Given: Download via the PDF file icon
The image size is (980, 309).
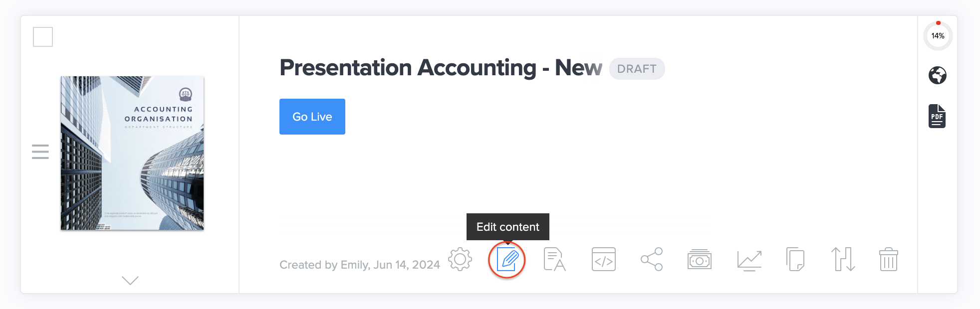Looking at the screenshot, I should pos(937,116).
